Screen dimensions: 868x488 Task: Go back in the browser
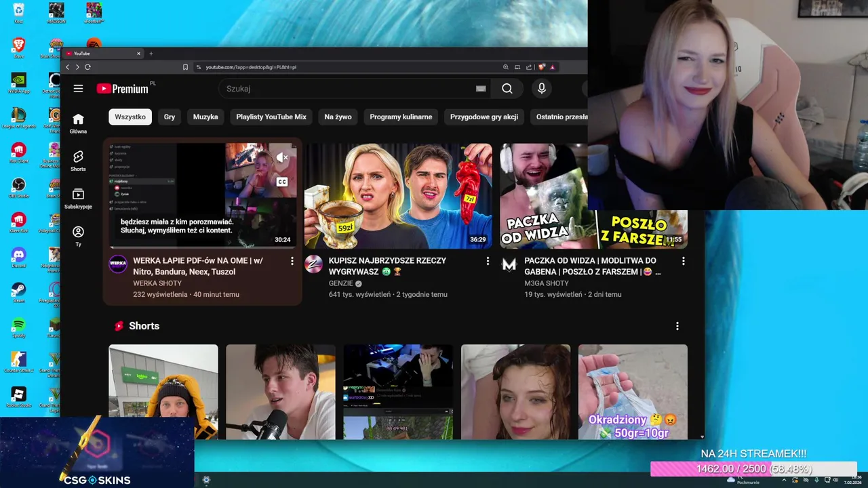tap(67, 67)
